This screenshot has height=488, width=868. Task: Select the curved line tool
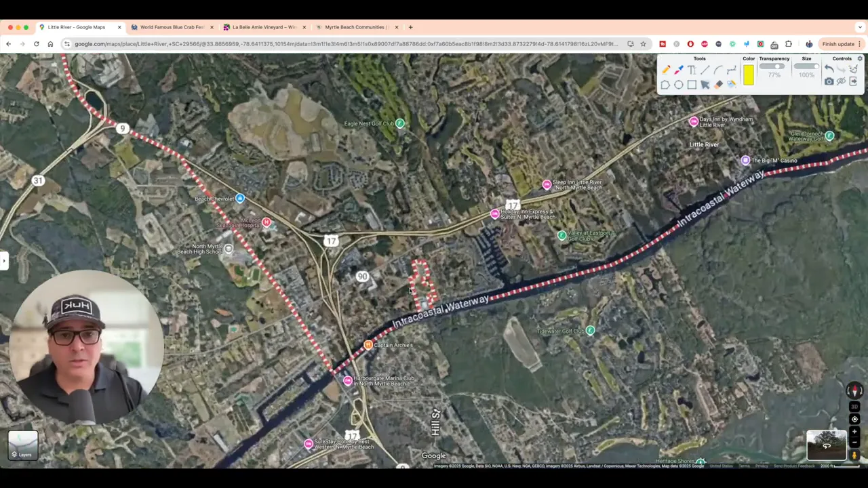718,70
